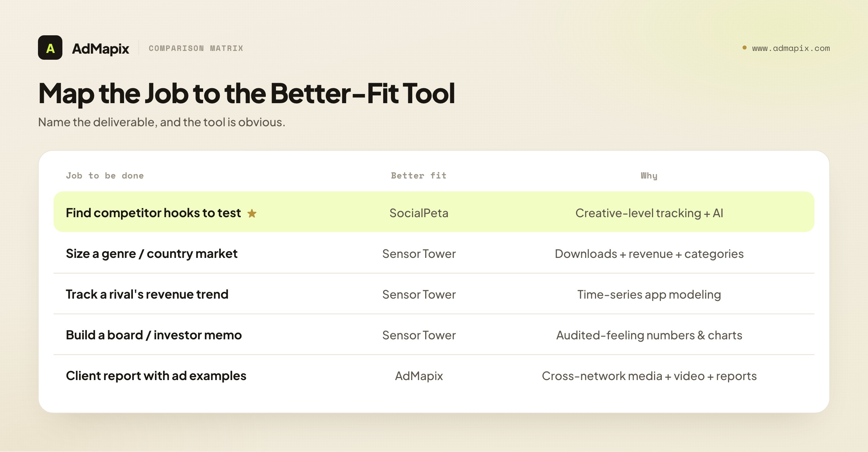This screenshot has width=868, height=452.
Task: Select the COMPARISON MATRIX label
Action: click(x=196, y=48)
